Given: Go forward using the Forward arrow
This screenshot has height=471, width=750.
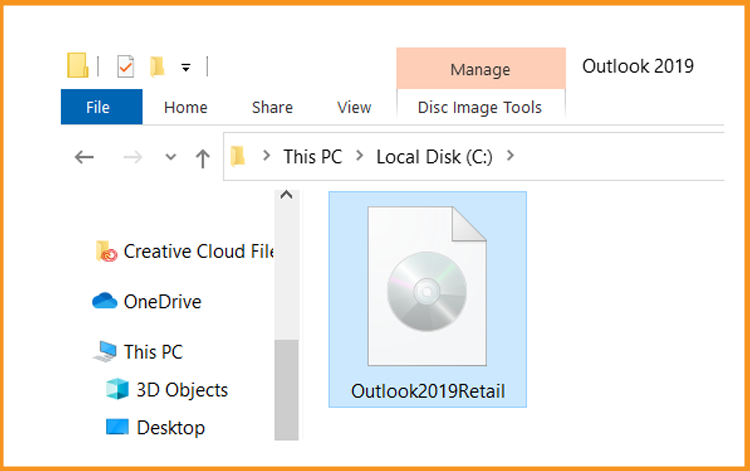Looking at the screenshot, I should click(133, 157).
